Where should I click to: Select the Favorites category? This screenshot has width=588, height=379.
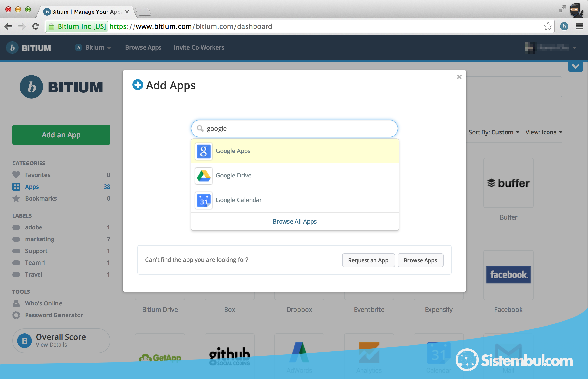[x=61, y=175]
